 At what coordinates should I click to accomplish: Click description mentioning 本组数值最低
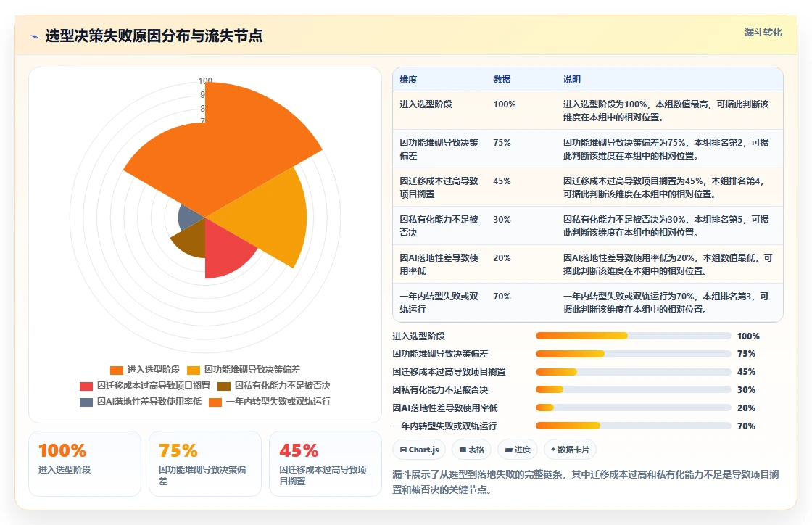(668, 264)
